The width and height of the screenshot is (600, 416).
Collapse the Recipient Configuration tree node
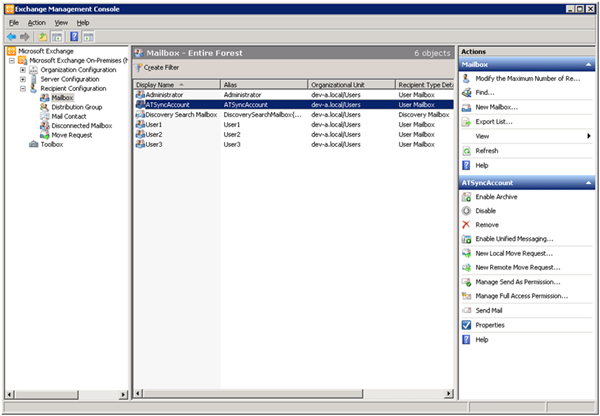point(23,89)
